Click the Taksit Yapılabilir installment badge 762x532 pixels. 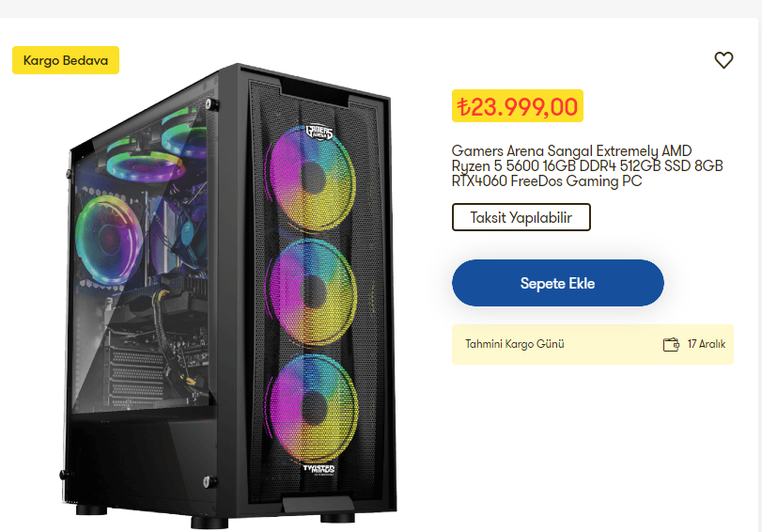pos(521,217)
